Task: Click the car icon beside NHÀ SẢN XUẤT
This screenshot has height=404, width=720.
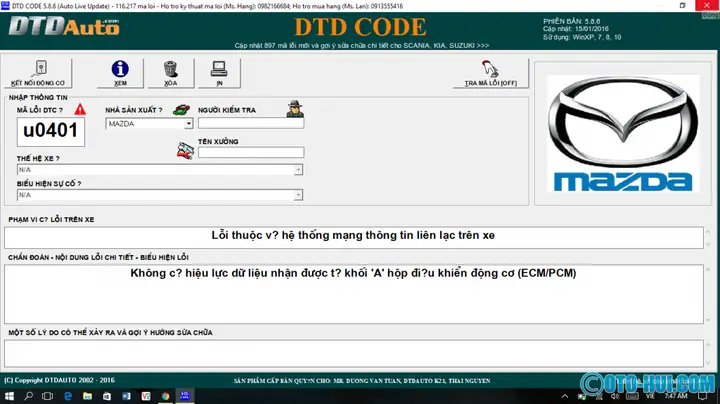Action: tap(181, 110)
